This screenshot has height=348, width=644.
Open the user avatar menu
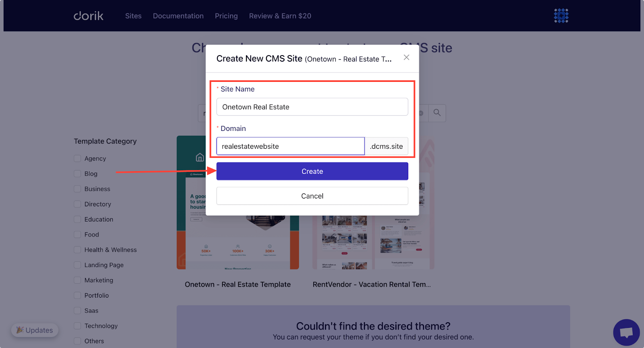(561, 16)
